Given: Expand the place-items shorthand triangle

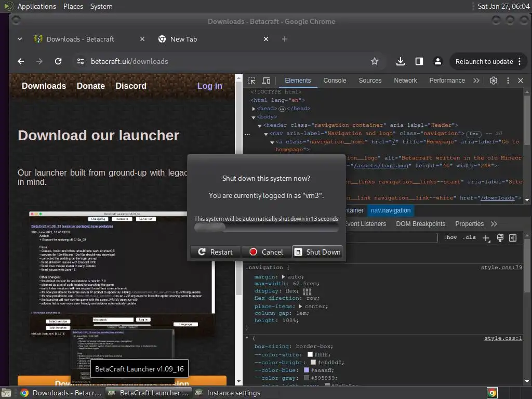Looking at the screenshot, I should [300, 307].
